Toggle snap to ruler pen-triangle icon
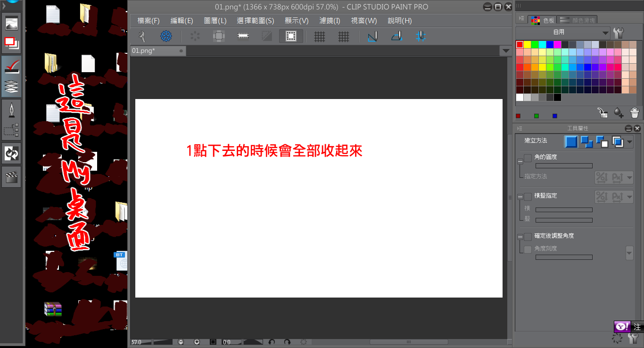 [x=372, y=36]
